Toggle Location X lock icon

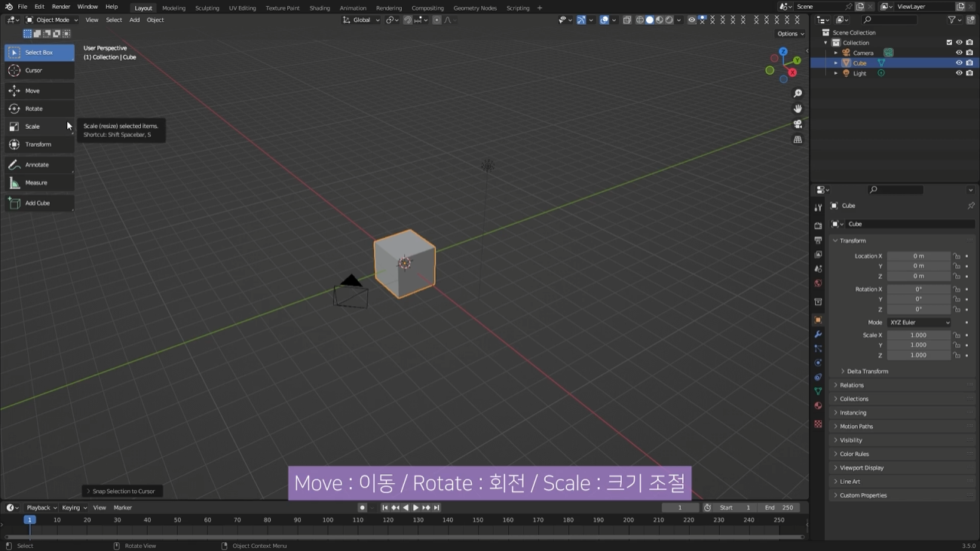(957, 256)
